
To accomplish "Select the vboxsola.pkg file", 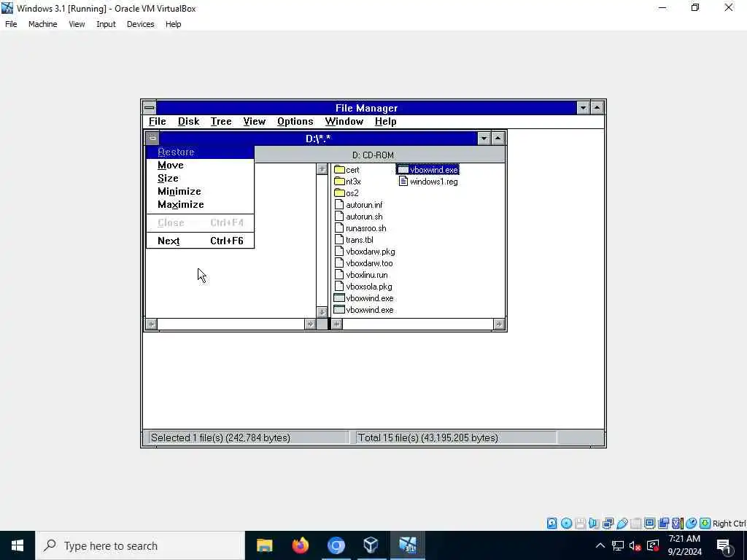I will tap(363, 286).
